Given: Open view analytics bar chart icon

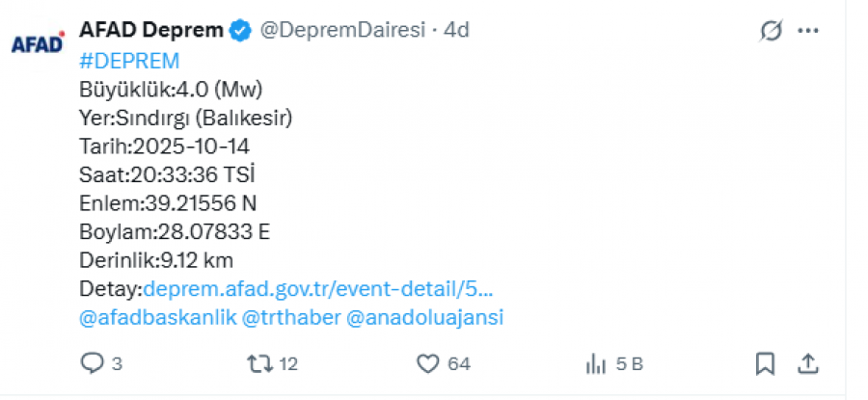Looking at the screenshot, I should coord(595,363).
